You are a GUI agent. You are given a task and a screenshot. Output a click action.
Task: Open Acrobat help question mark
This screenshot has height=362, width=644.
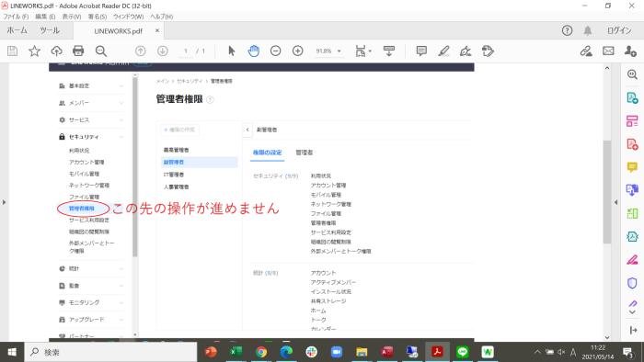click(568, 30)
